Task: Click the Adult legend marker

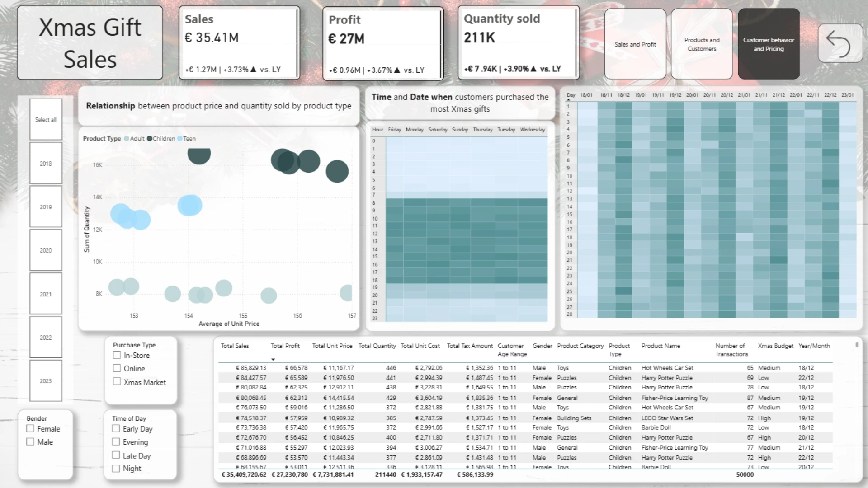Action: (127, 139)
